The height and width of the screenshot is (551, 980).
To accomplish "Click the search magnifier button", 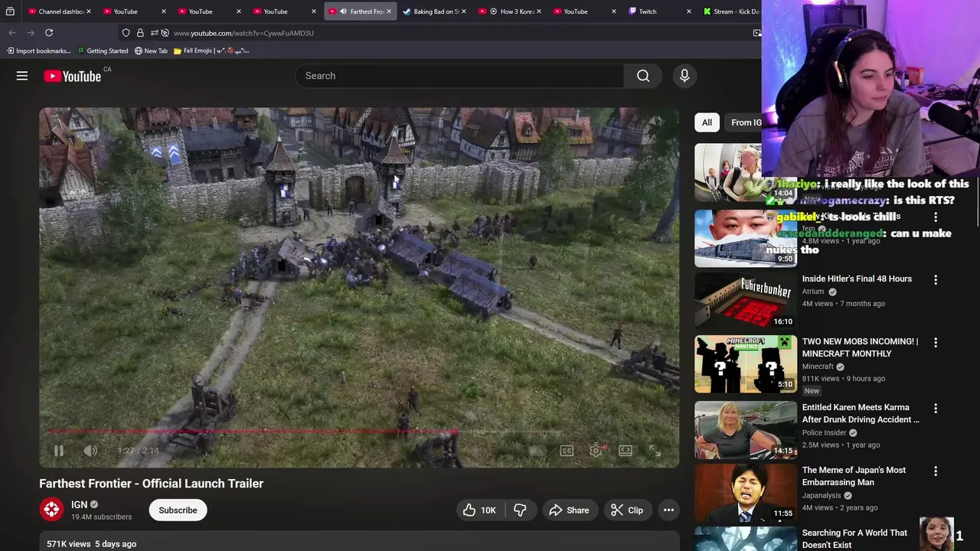I will pyautogui.click(x=643, y=76).
